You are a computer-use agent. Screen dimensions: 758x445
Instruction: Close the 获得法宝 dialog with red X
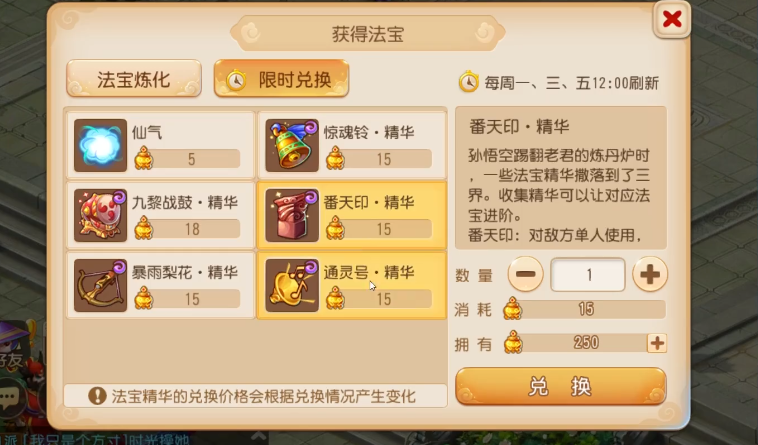[x=672, y=19]
